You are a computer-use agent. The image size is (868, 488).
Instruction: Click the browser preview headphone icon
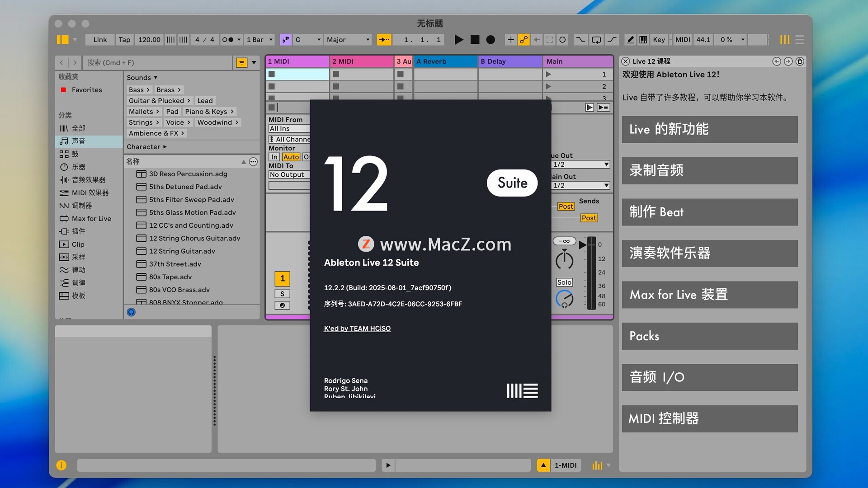point(131,312)
